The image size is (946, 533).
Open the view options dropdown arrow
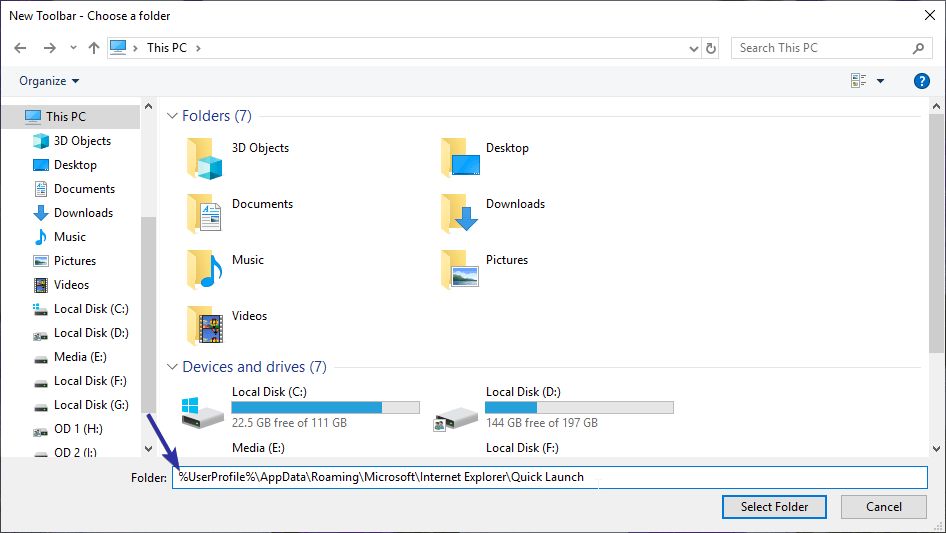881,81
